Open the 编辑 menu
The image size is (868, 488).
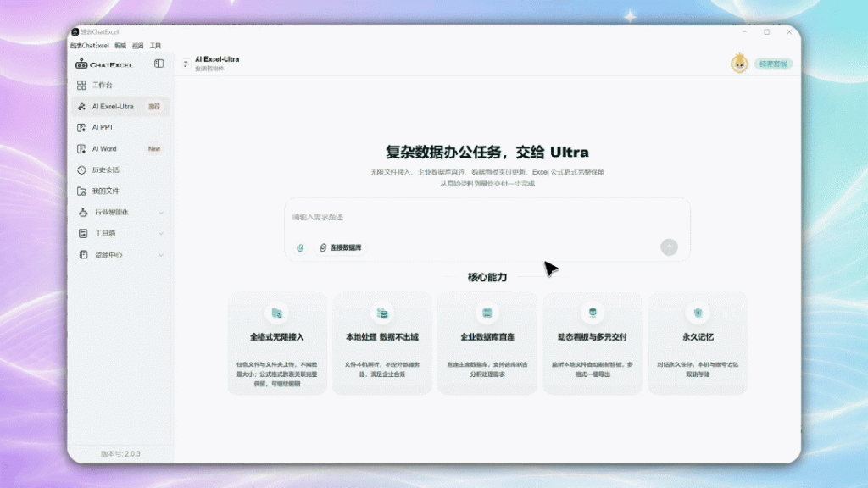click(x=120, y=46)
